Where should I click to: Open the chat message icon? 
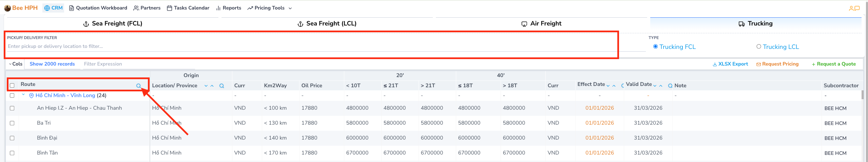tap(857, 8)
